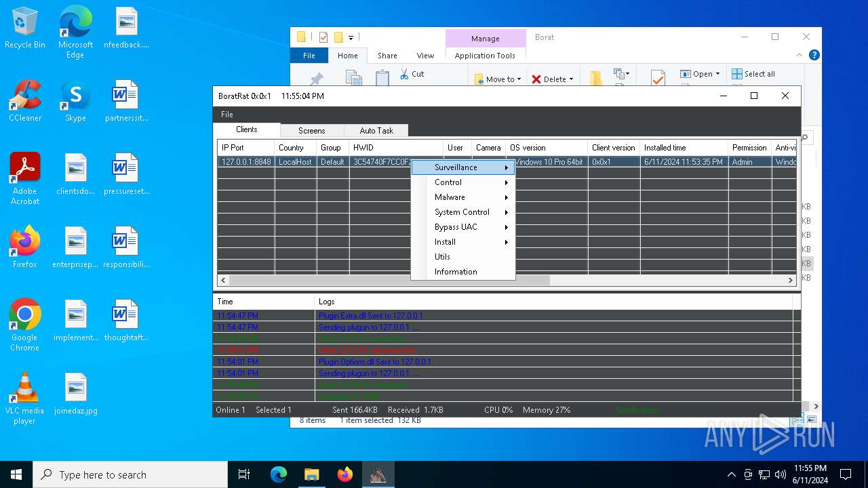Switch to Screens tab
Viewport: 868px width, 488px height.
tap(312, 131)
